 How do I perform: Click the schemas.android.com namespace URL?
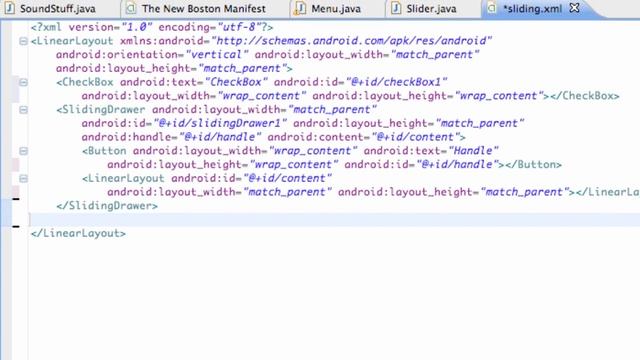tap(351, 41)
